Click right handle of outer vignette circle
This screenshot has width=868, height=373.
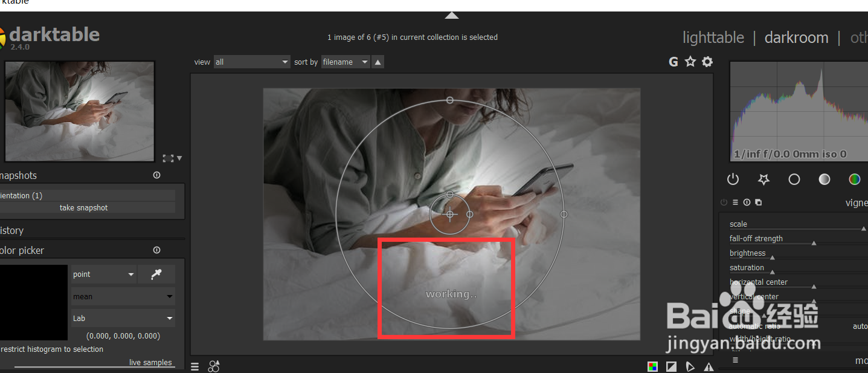coord(564,214)
